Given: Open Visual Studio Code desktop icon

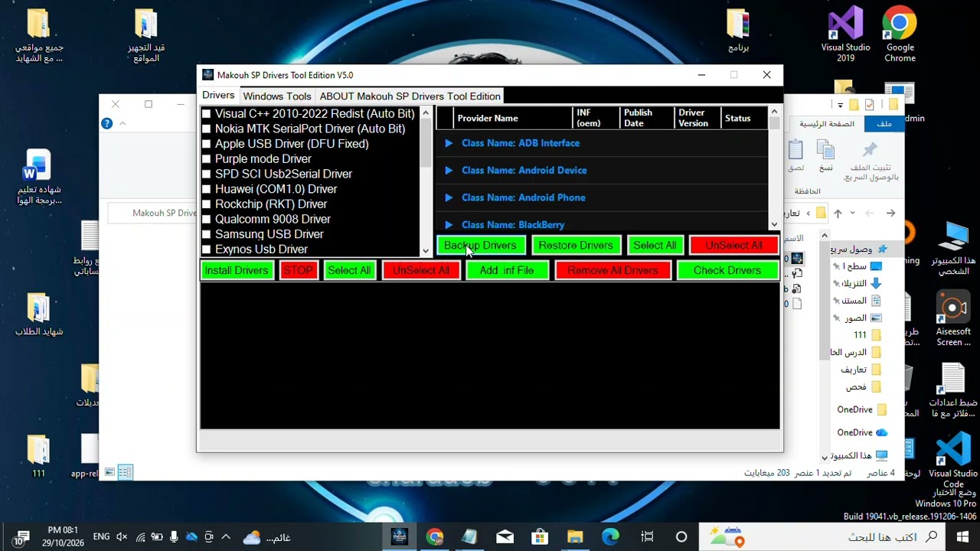Looking at the screenshot, I should click(x=953, y=458).
